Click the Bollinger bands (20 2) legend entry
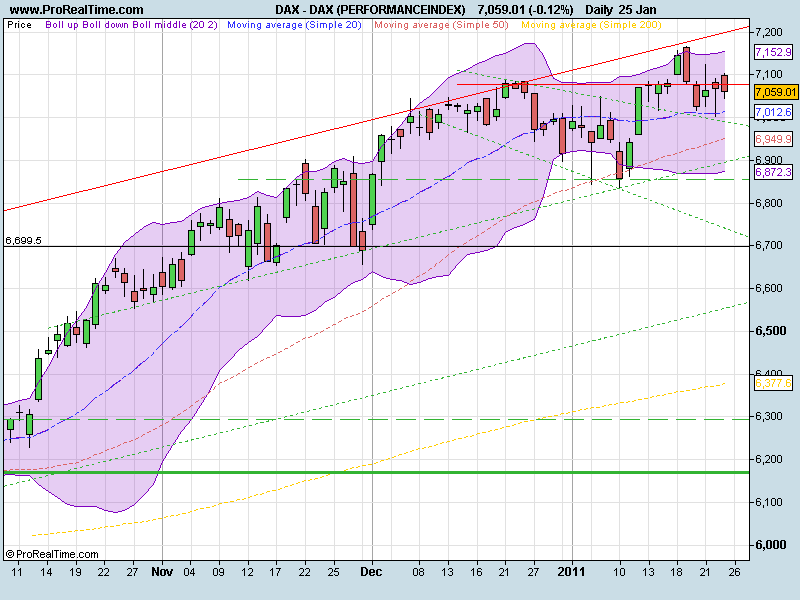The image size is (800, 600). 132,25
